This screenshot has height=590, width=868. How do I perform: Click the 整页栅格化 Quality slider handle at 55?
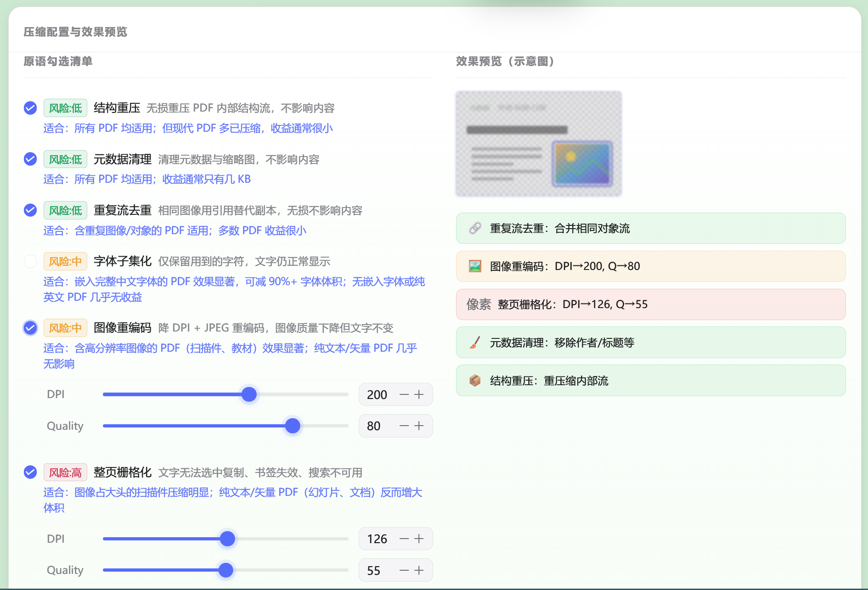point(226,570)
